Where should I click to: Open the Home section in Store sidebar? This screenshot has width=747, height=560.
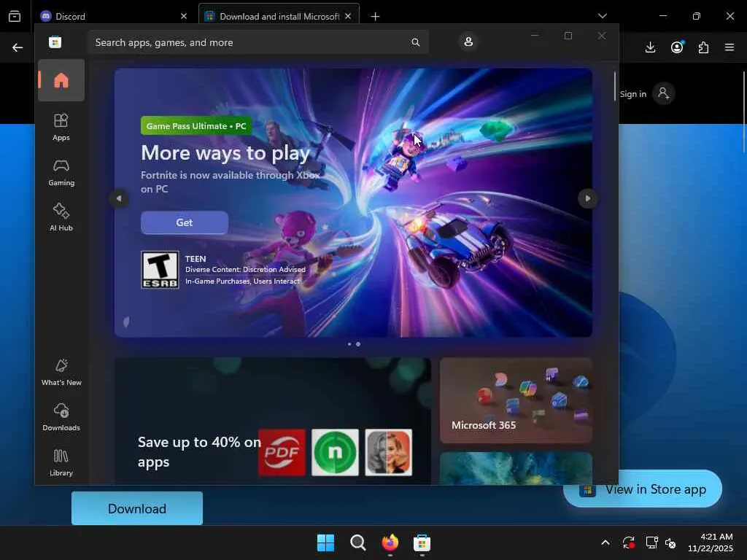pyautogui.click(x=61, y=80)
